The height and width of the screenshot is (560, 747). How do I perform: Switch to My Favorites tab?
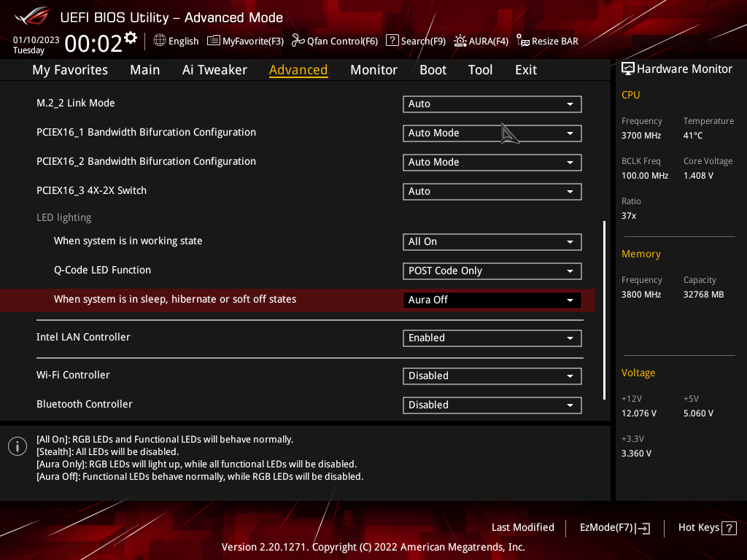coord(70,70)
